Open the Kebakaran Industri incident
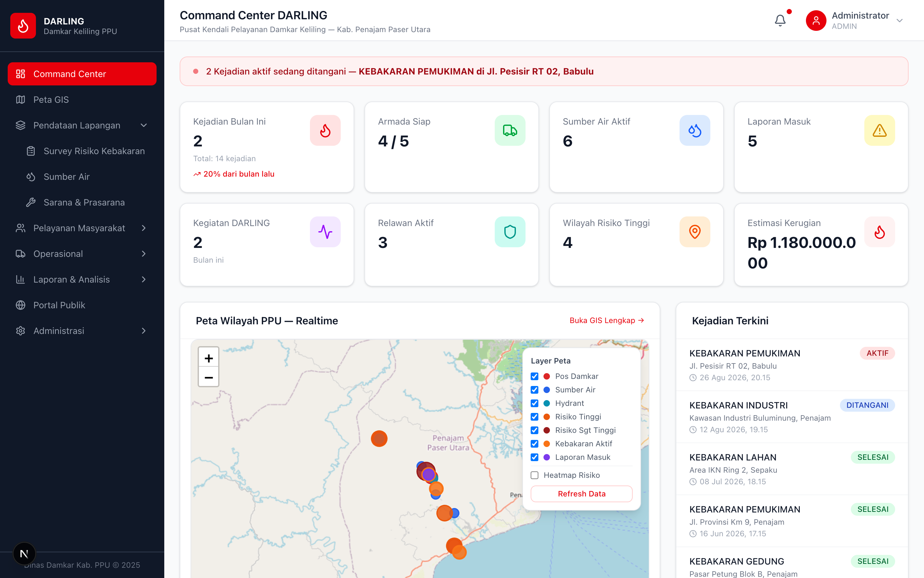This screenshot has height=578, width=924. 792,417
